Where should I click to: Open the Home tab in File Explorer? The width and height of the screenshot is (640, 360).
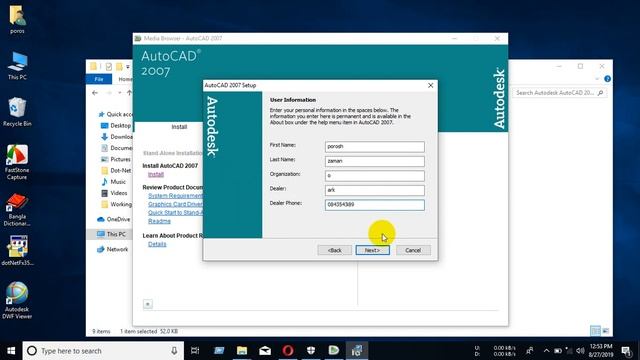point(125,79)
